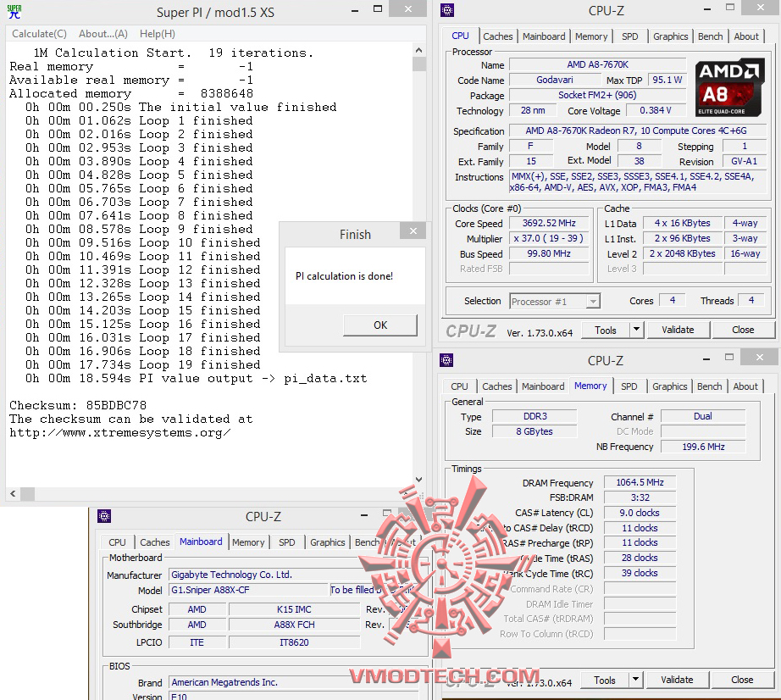Click xtremesystems.org URL text in Super PI
The width and height of the screenshot is (781, 700).
(119, 432)
